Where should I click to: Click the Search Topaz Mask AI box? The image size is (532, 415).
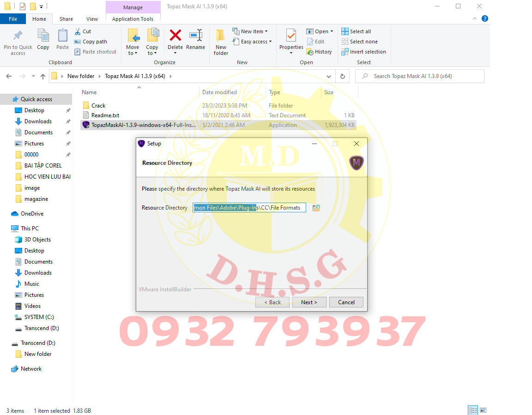[x=420, y=76]
